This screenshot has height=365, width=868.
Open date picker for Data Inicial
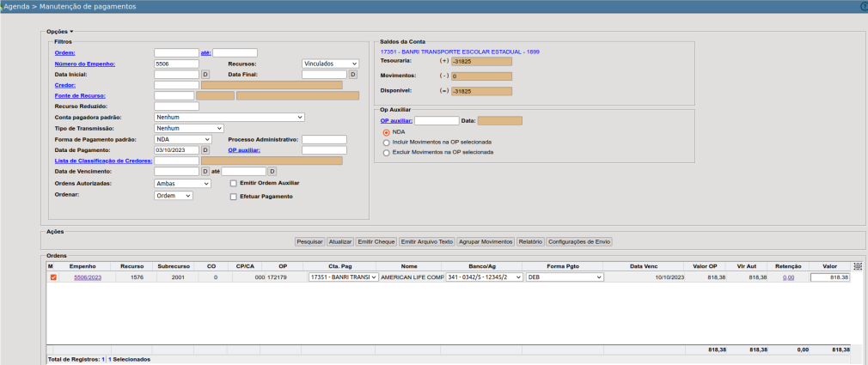[205, 75]
